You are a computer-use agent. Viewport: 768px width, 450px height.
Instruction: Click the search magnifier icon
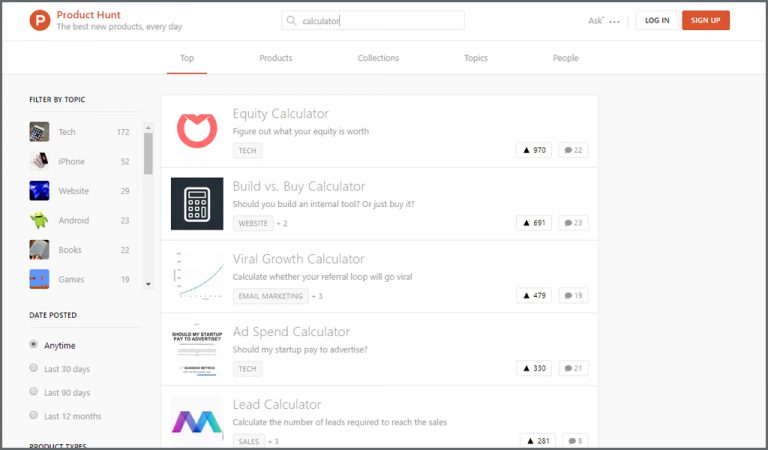pos(292,20)
